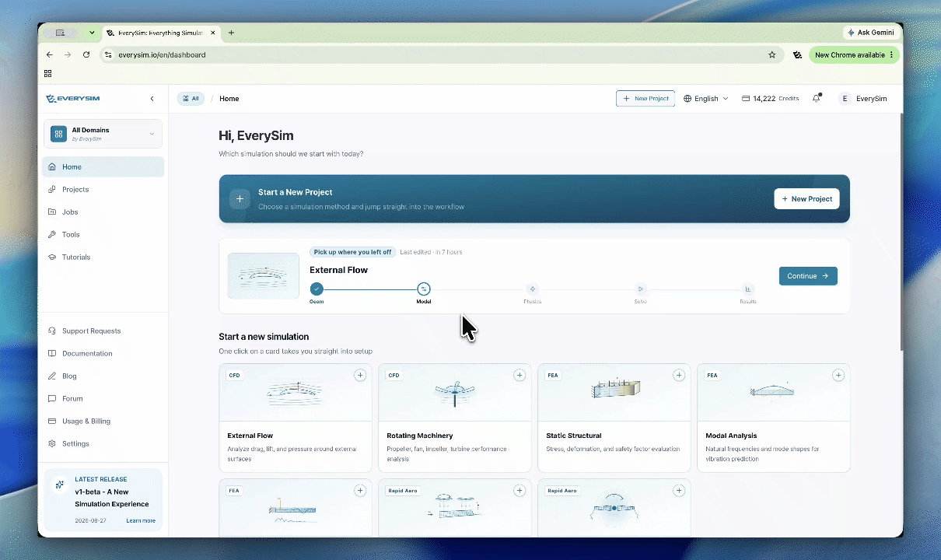941x560 pixels.
Task: Open Tools in sidebar
Action: pyautogui.click(x=103, y=234)
